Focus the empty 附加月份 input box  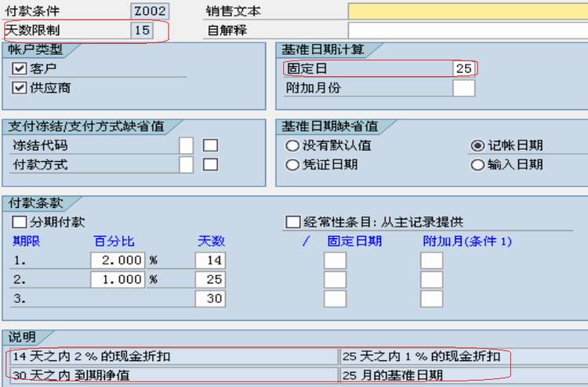(x=464, y=88)
